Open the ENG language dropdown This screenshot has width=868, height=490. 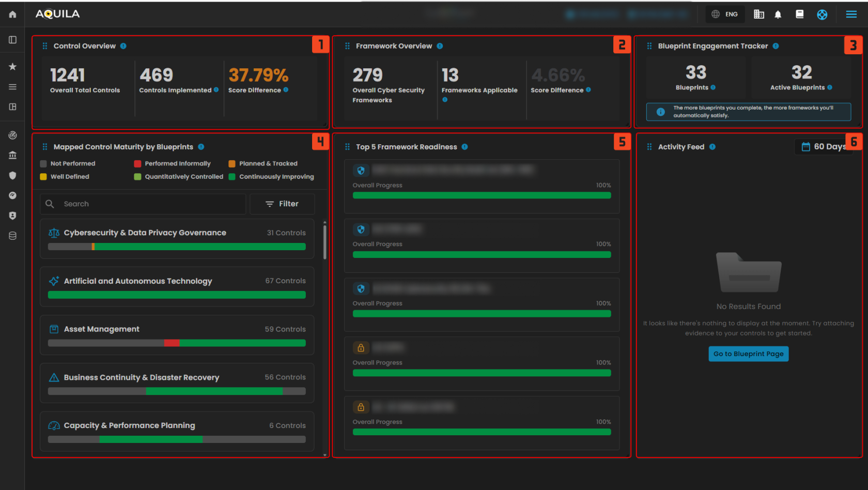(725, 14)
